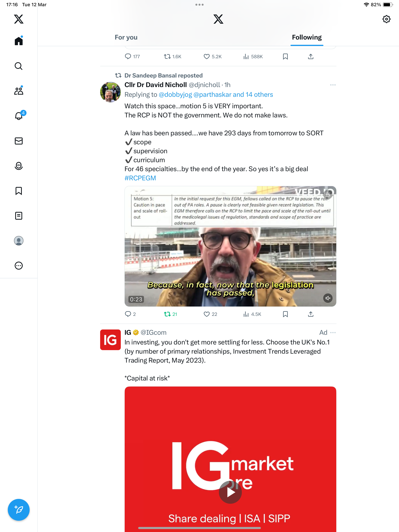Image resolution: width=399 pixels, height=532 pixels.
Task: Open more options on IG ad
Action: click(x=333, y=332)
